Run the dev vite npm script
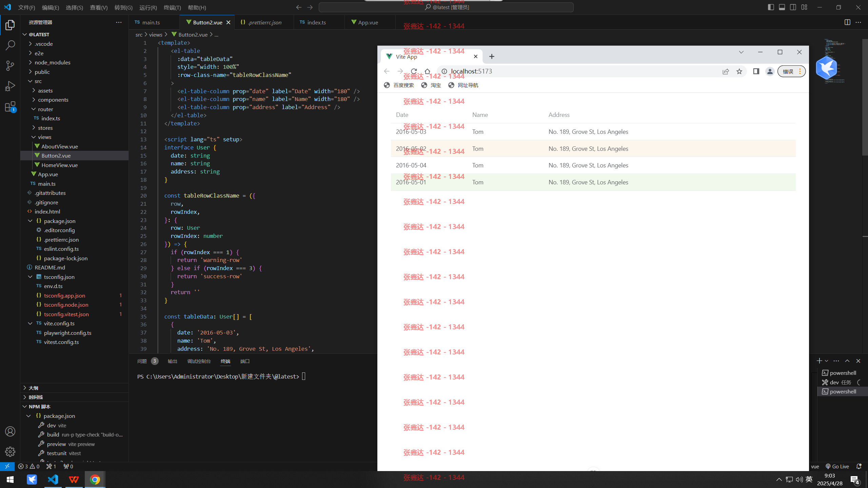This screenshot has height=488, width=868. pos(57,425)
